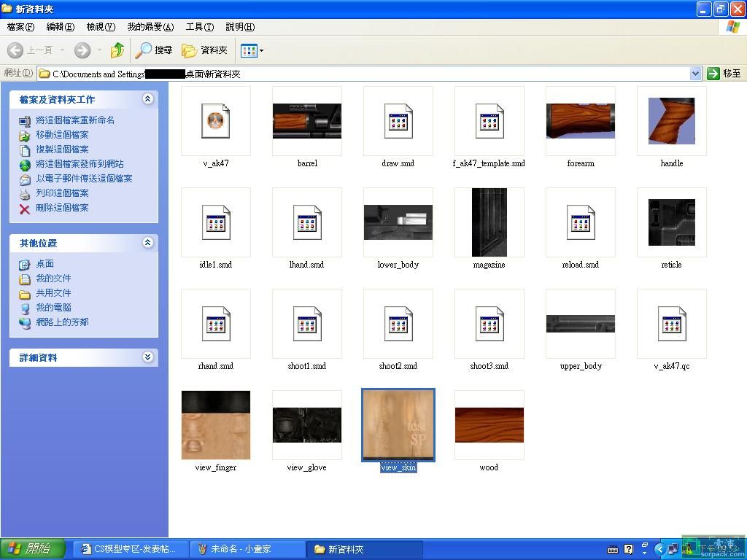Select the magazine texture thumbnail

pos(489,222)
